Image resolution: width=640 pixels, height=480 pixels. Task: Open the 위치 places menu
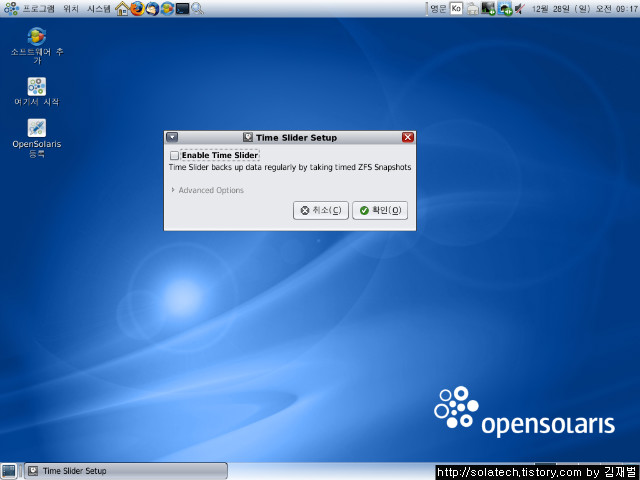71,9
